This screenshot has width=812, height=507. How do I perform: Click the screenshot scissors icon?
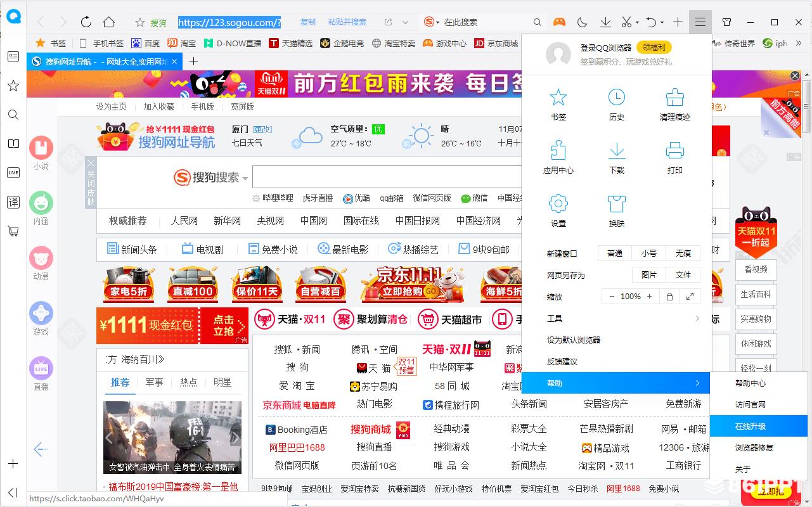point(626,22)
